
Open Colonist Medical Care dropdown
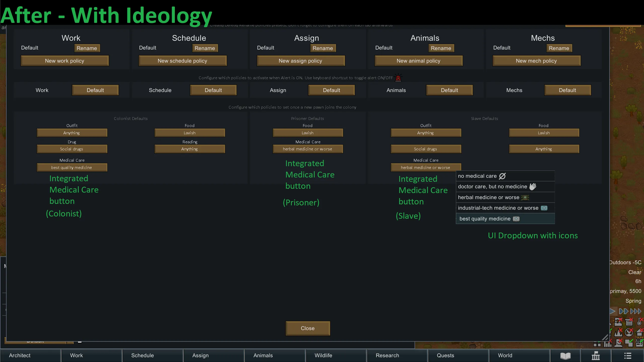click(72, 167)
